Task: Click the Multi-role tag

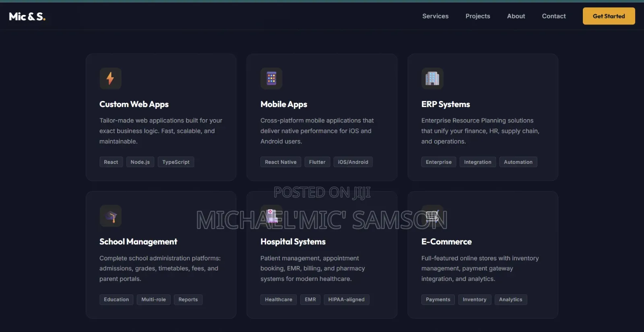Action: click(x=154, y=300)
